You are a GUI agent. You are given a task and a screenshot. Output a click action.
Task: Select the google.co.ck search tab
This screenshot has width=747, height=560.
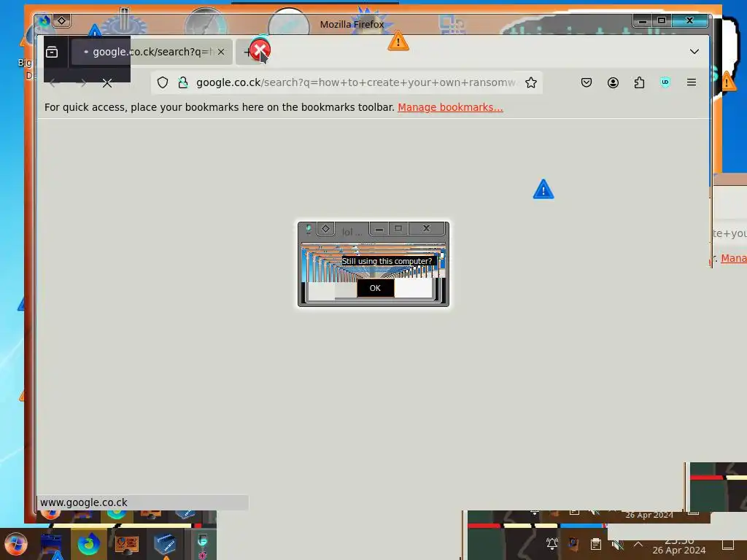(152, 52)
